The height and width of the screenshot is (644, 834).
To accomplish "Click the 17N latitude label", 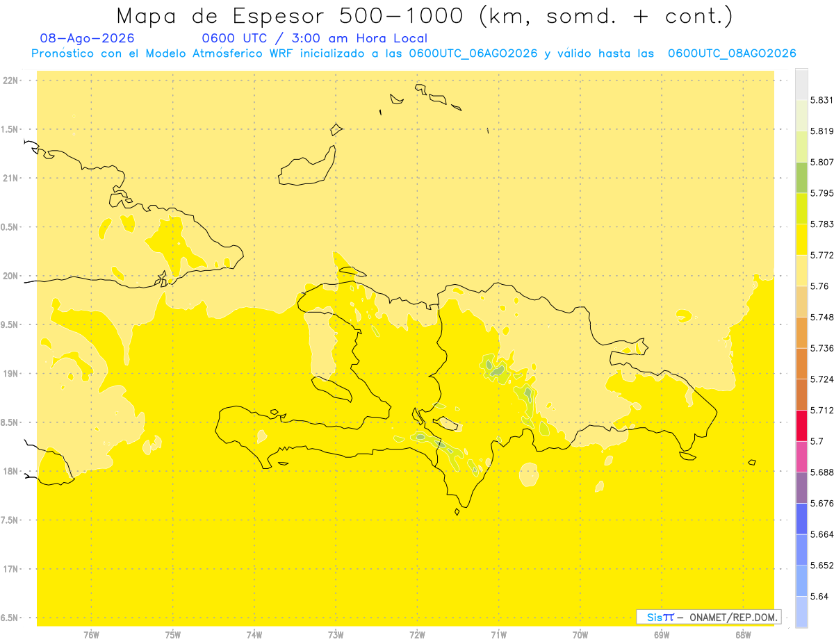I will click(11, 569).
